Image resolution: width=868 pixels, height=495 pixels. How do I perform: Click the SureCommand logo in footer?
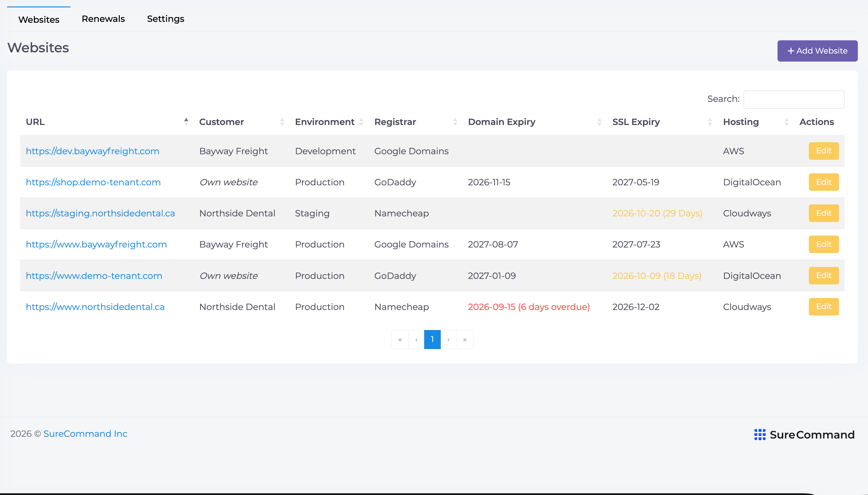804,434
